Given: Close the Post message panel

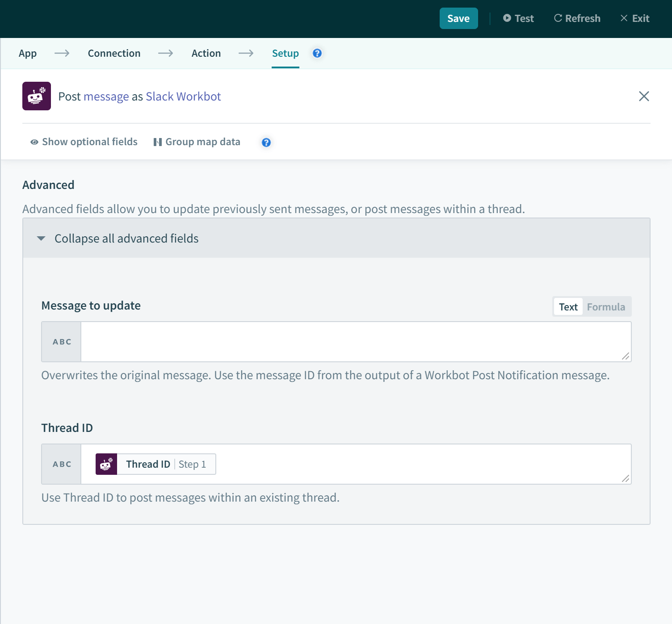Looking at the screenshot, I should click(643, 96).
